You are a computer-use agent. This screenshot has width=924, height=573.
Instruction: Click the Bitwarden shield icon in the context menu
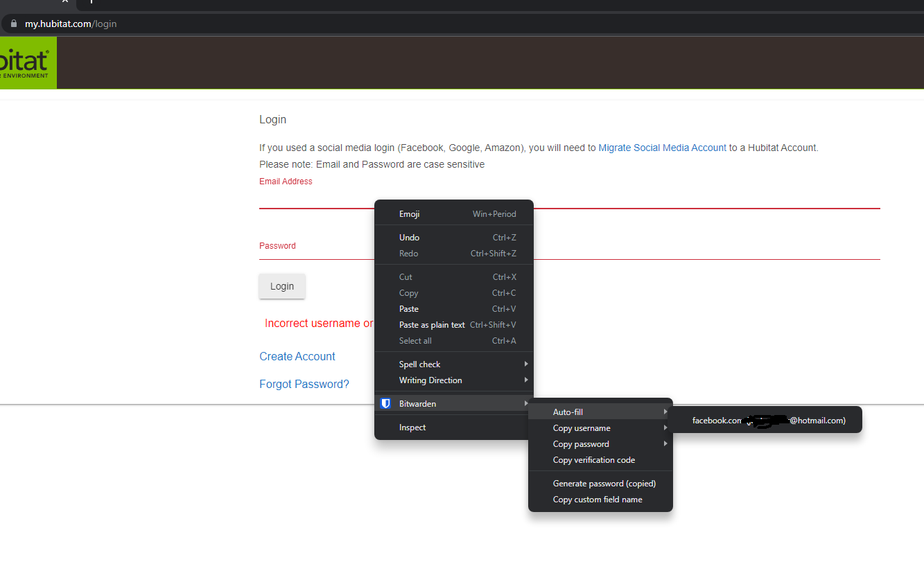[x=385, y=403]
